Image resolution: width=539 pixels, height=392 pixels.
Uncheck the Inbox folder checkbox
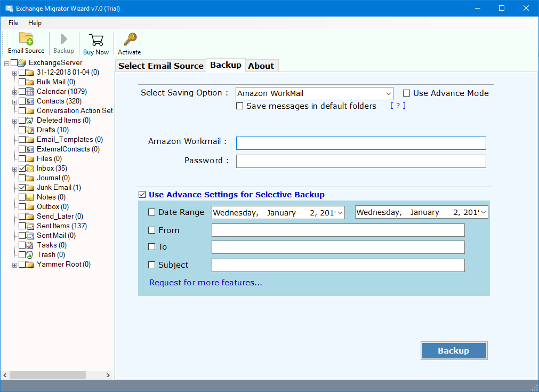point(22,169)
